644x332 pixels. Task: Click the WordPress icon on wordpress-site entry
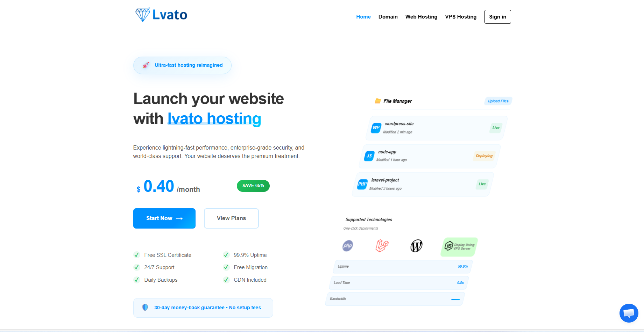pos(375,128)
